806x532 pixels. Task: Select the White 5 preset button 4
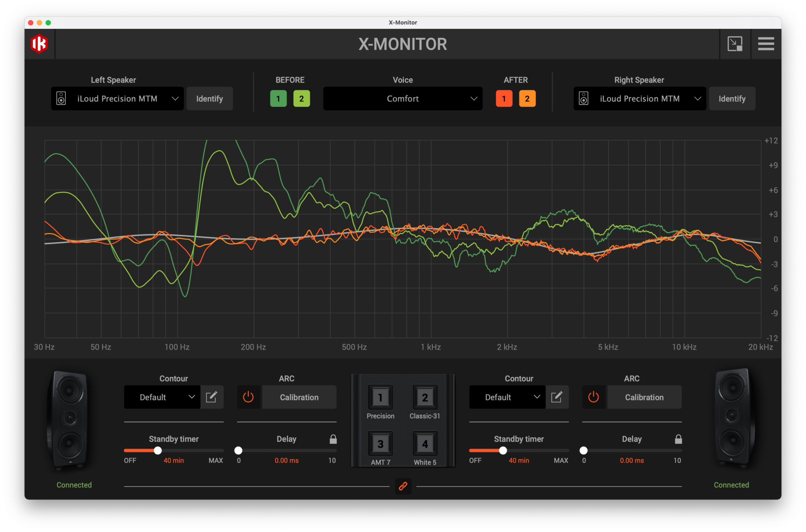pyautogui.click(x=425, y=444)
